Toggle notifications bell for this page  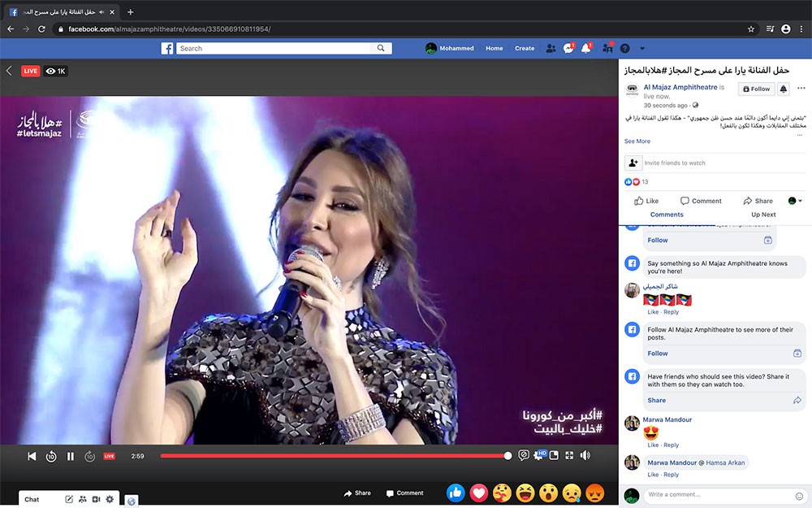[784, 89]
